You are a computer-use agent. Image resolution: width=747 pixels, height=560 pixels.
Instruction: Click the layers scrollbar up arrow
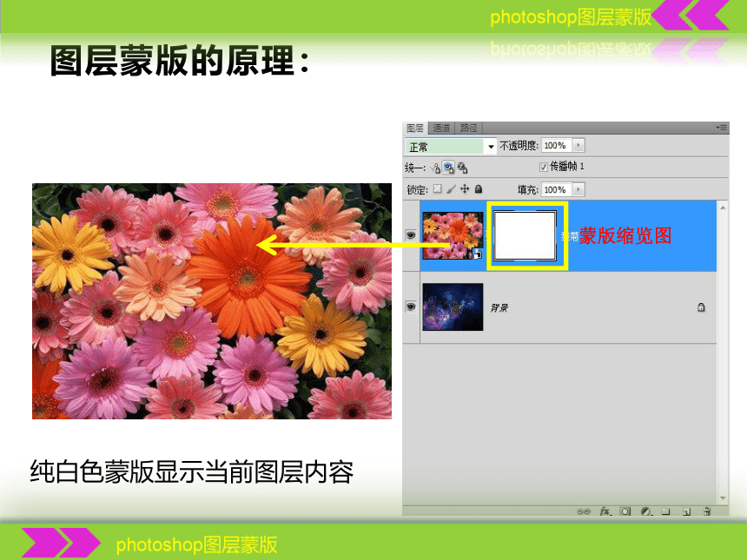(723, 208)
